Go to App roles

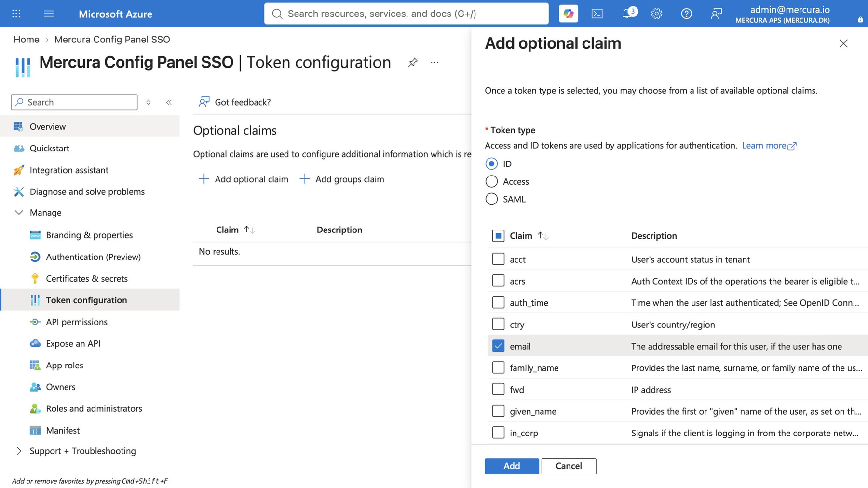tap(65, 365)
